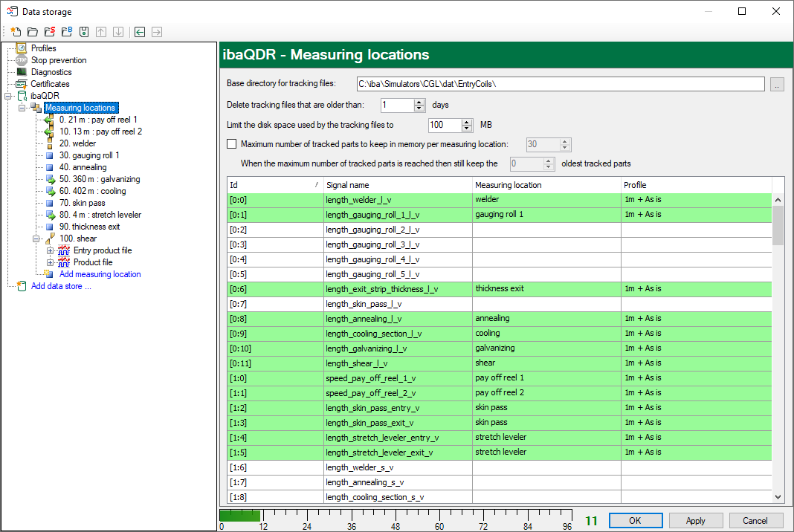Click the folder icon with blue B
This screenshot has height=532, width=794.
pyautogui.click(x=67, y=32)
